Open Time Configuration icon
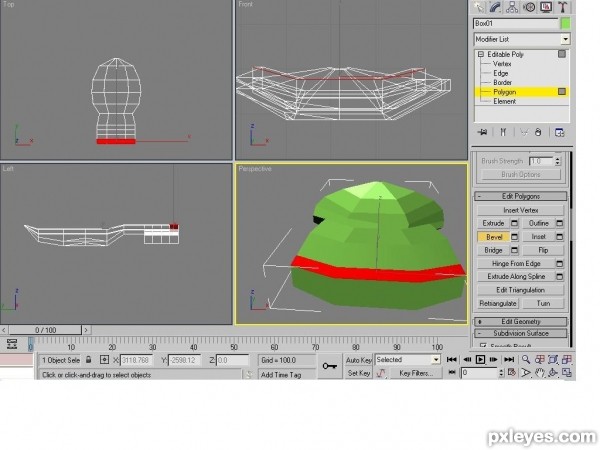The width and height of the screenshot is (600, 450). click(511, 372)
